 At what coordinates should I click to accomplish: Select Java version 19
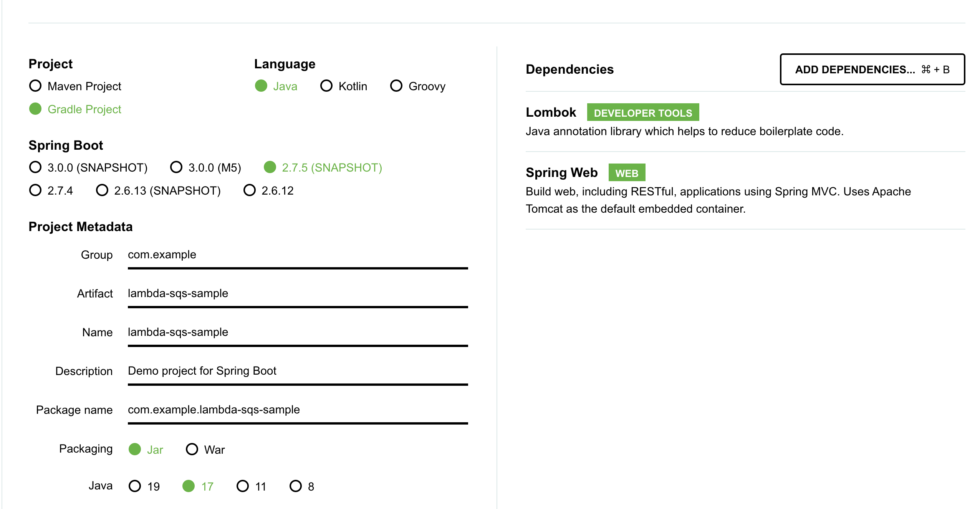click(135, 486)
